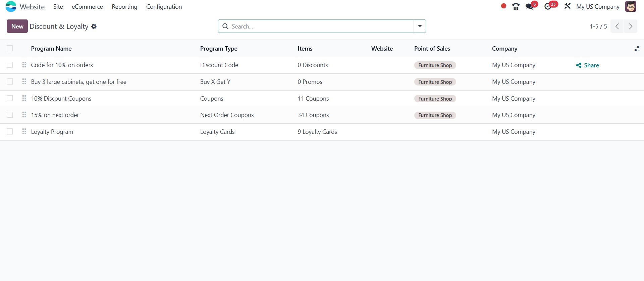Open the Discount & Loyalty gear settings

[94, 26]
